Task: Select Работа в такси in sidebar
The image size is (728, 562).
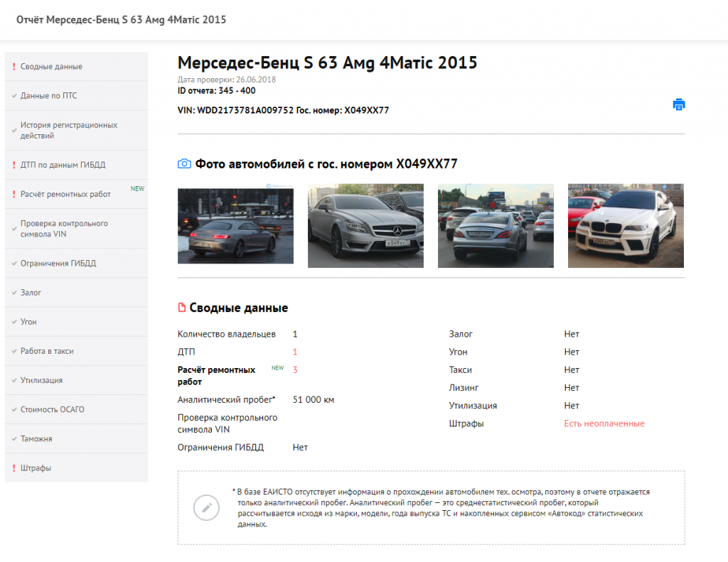Action: tap(76, 351)
